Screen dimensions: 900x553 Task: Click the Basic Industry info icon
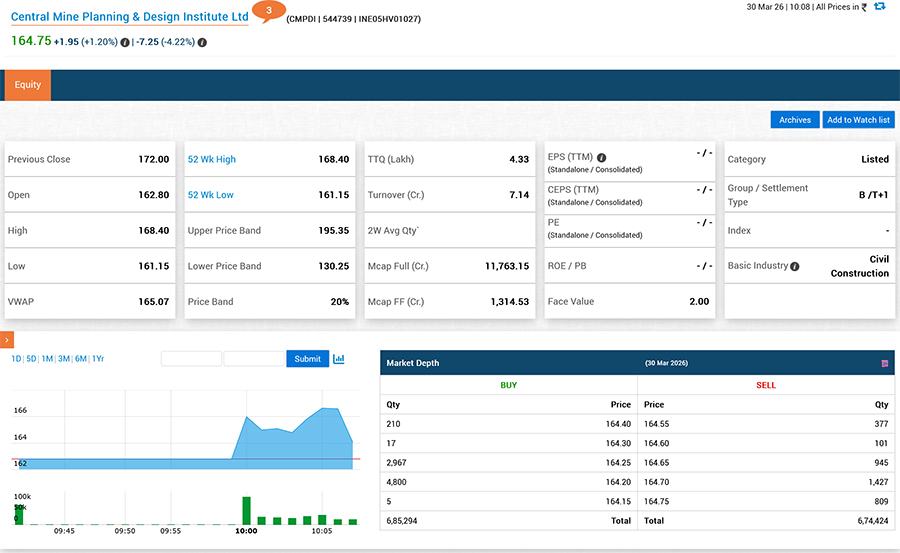click(795, 267)
